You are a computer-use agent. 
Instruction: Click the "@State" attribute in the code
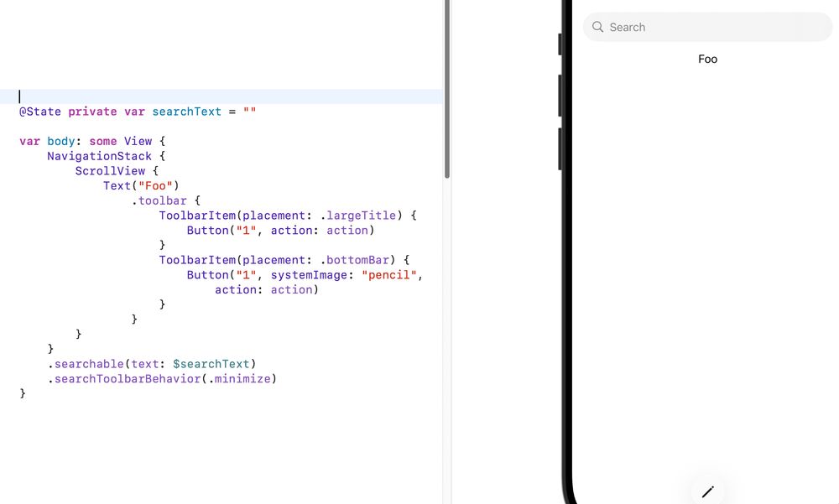click(x=40, y=112)
